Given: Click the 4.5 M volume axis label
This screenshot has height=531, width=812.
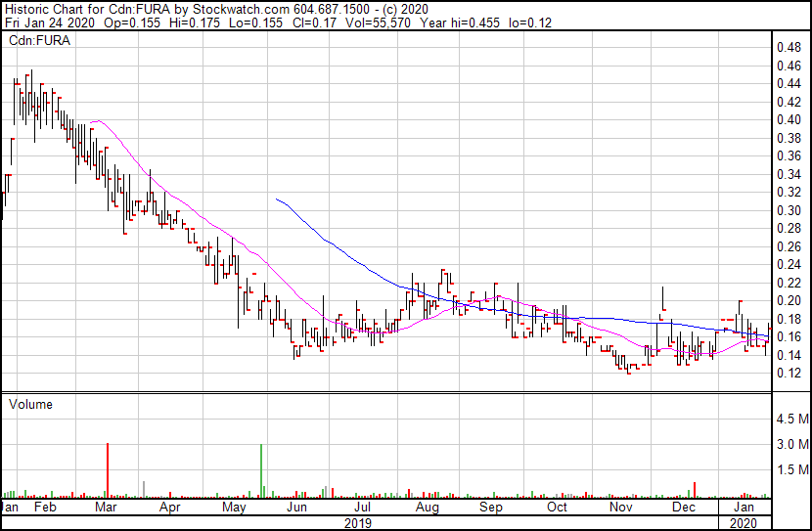Looking at the screenshot, I should (x=791, y=420).
